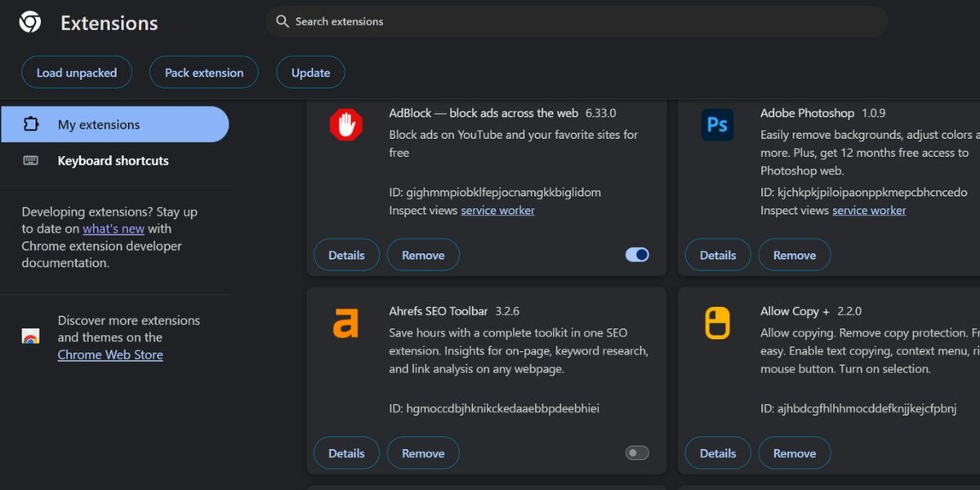Viewport: 980px width, 490px height.
Task: Disable the AdBlock extension toggle
Action: pyautogui.click(x=637, y=254)
